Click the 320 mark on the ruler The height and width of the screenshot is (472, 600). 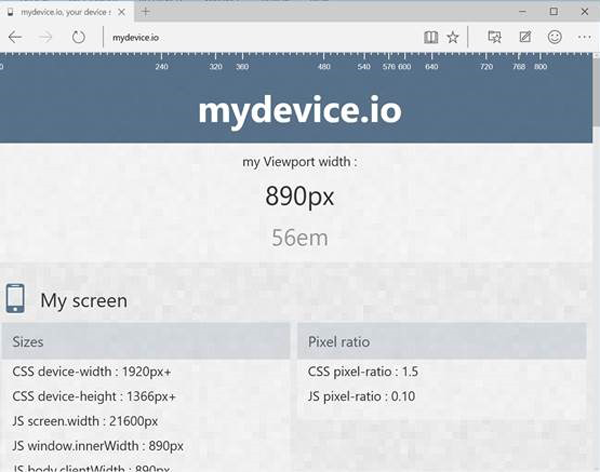(x=215, y=67)
